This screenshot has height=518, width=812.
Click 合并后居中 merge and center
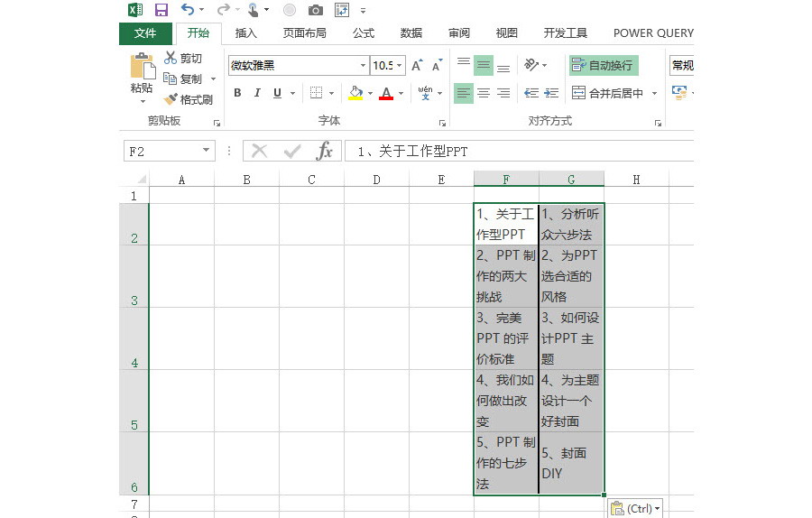(608, 93)
